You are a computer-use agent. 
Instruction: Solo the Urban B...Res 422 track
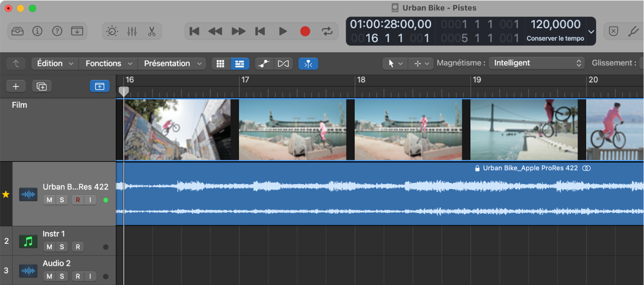62,200
